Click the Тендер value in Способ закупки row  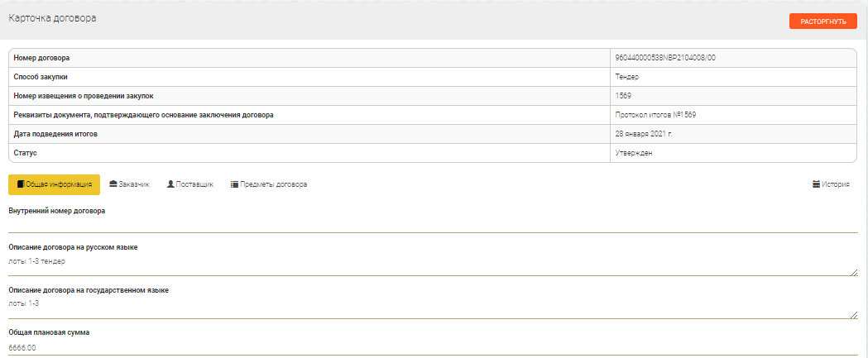click(x=627, y=77)
